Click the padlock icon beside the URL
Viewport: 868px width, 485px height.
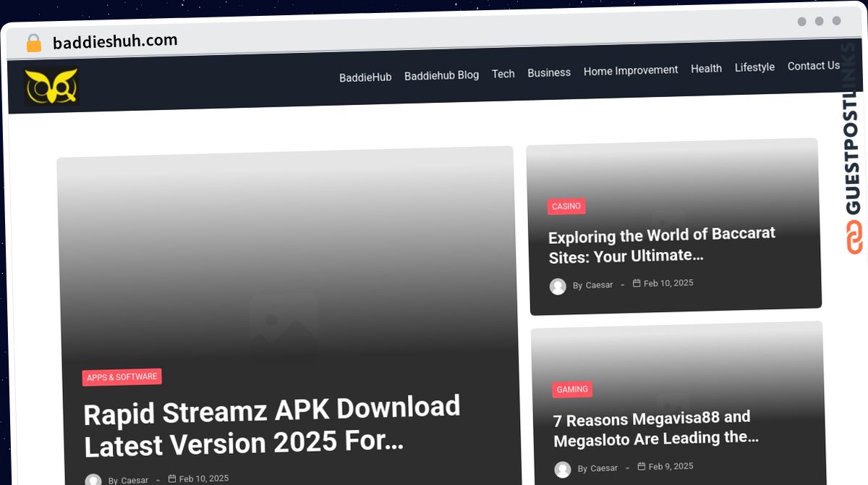point(33,43)
